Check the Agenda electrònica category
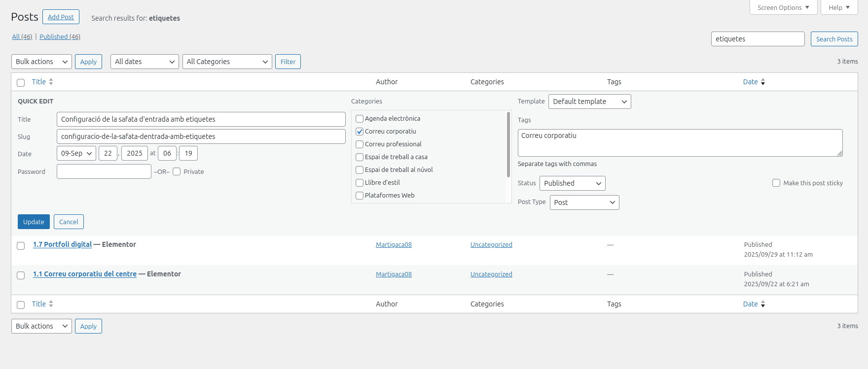This screenshot has width=868, height=369. [x=360, y=119]
